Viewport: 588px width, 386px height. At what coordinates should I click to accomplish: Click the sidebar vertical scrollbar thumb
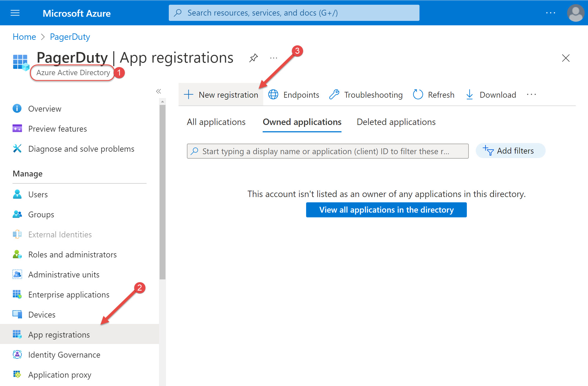coord(162,192)
